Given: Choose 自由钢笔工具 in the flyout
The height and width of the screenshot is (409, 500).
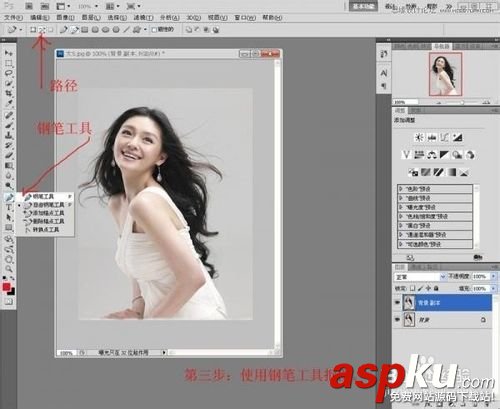Looking at the screenshot, I should tap(45, 205).
